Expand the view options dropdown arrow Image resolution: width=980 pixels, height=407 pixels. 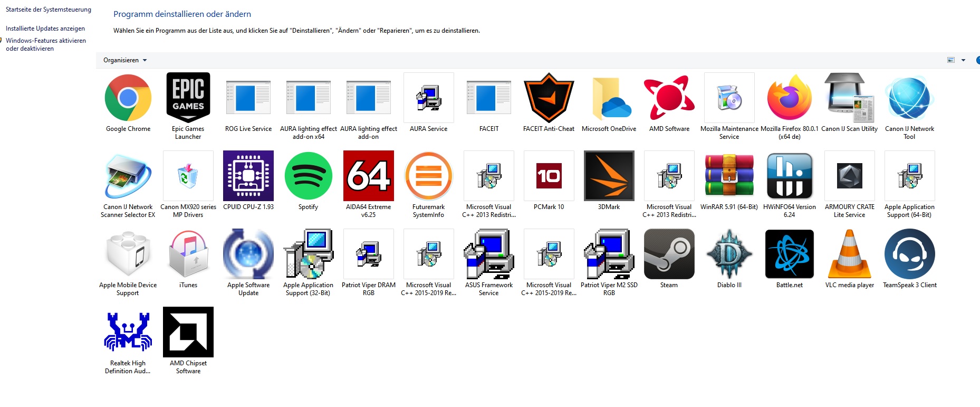point(963,60)
